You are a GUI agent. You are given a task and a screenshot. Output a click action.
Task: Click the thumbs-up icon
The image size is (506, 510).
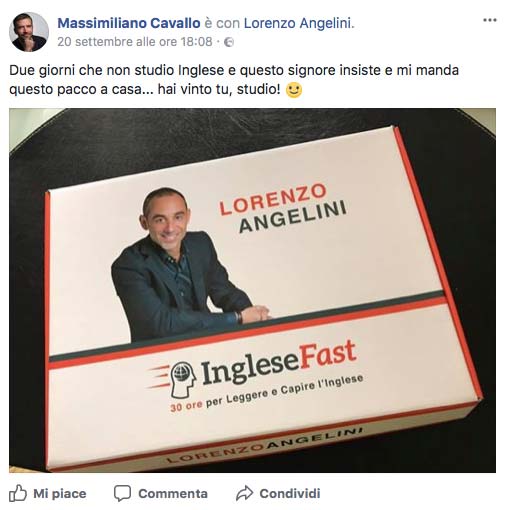coord(18,493)
